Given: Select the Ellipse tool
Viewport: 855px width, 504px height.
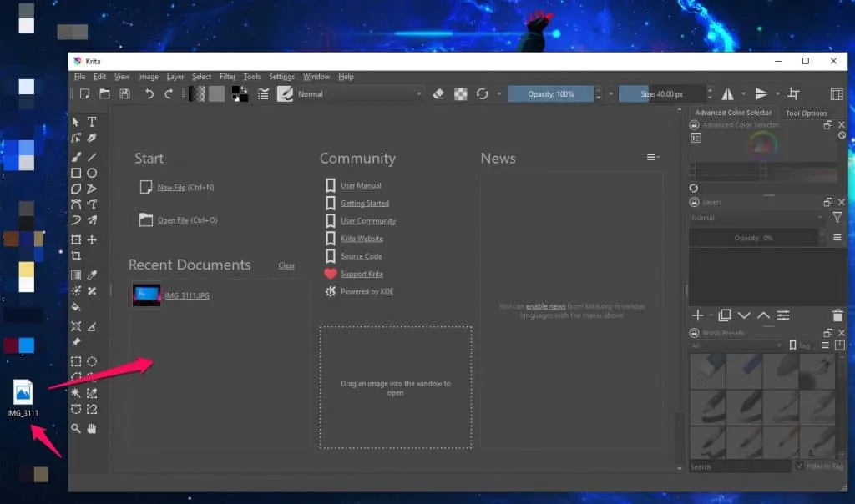Looking at the screenshot, I should [x=92, y=174].
